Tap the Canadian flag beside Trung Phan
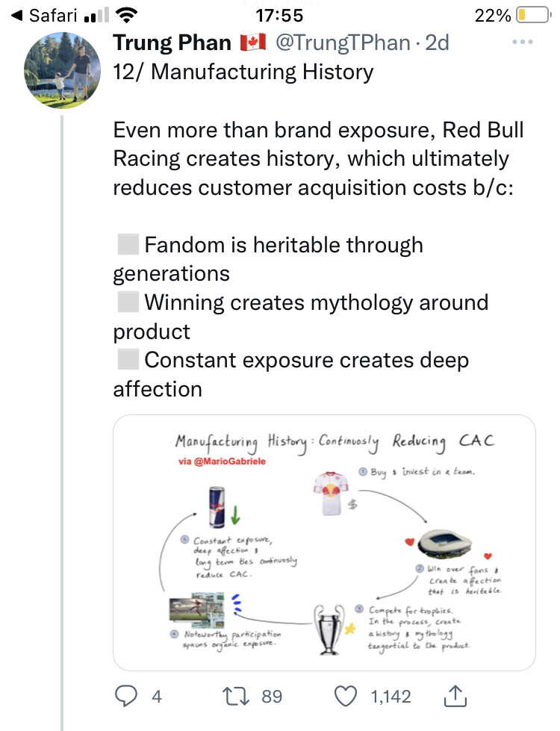The width and height of the screenshot is (560, 731). coord(253,43)
